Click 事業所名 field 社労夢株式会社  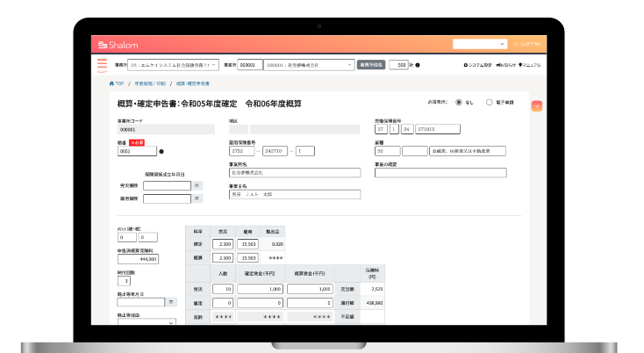tap(295, 173)
